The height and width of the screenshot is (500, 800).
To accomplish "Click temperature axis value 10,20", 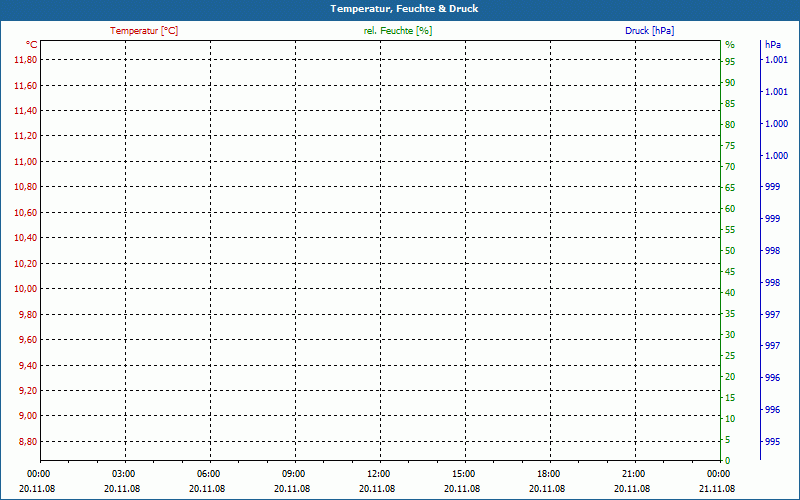I will pos(26,263).
